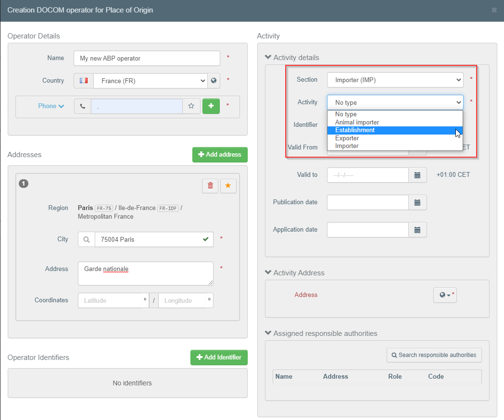The image size is (504, 420).
Task: Click the phone number input field
Action: click(x=137, y=106)
